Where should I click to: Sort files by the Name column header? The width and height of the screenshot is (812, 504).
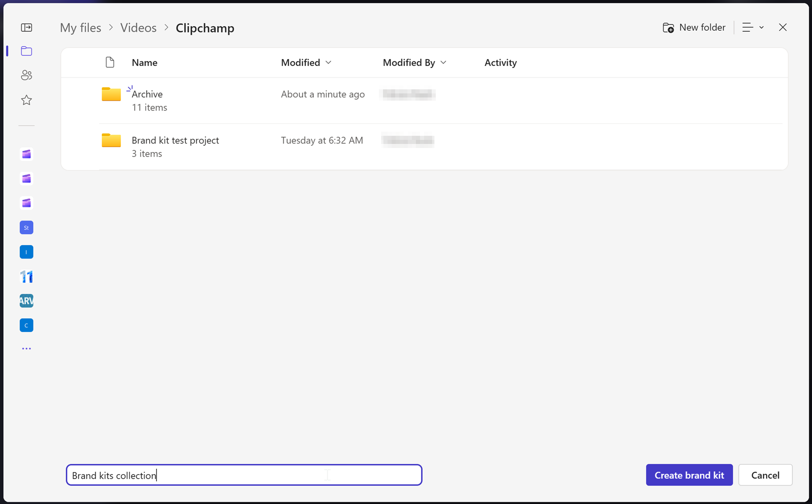pos(144,62)
